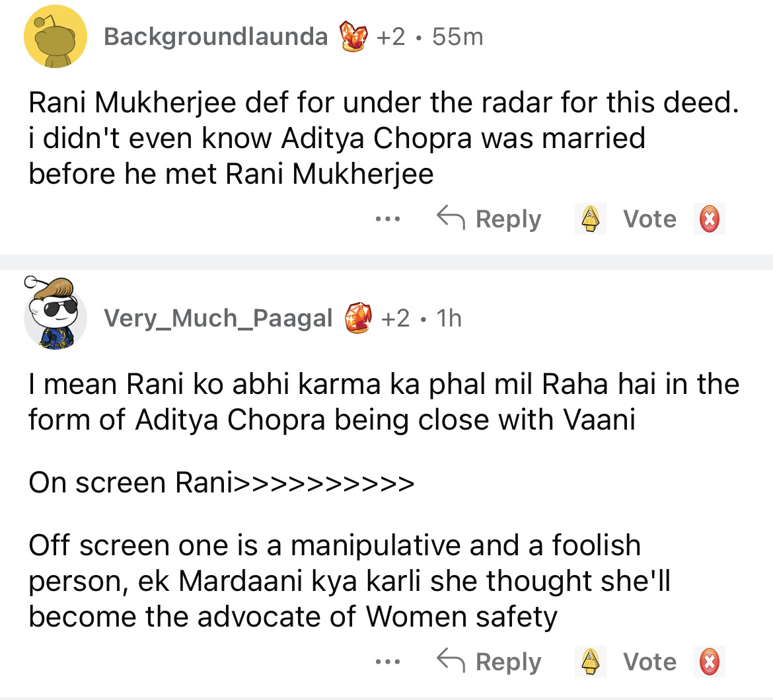The image size is (773, 700).
Task: Downvote Backgroundlaunda's comment with the red X
Action: pos(709,219)
